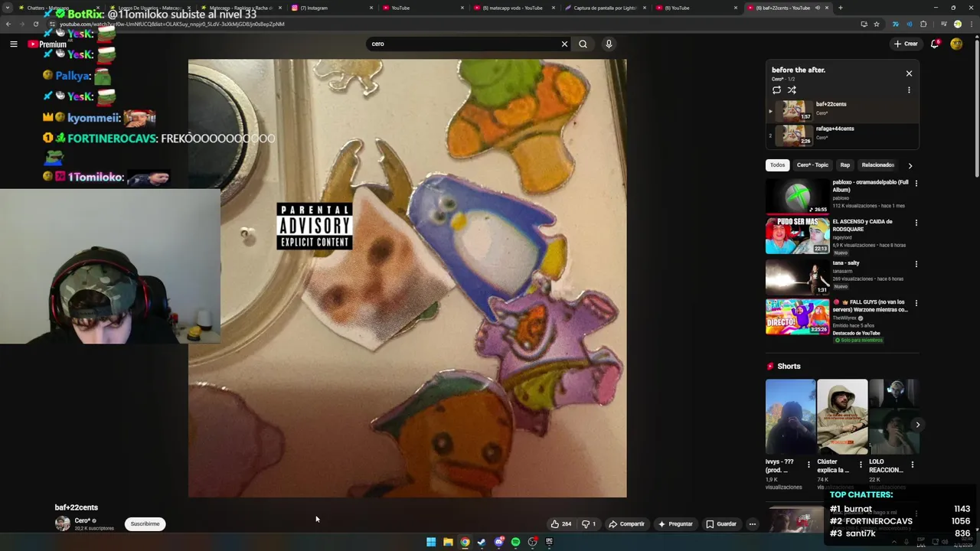980x551 pixels.
Task: Select the Cero* - Topic chip
Action: tap(812, 165)
